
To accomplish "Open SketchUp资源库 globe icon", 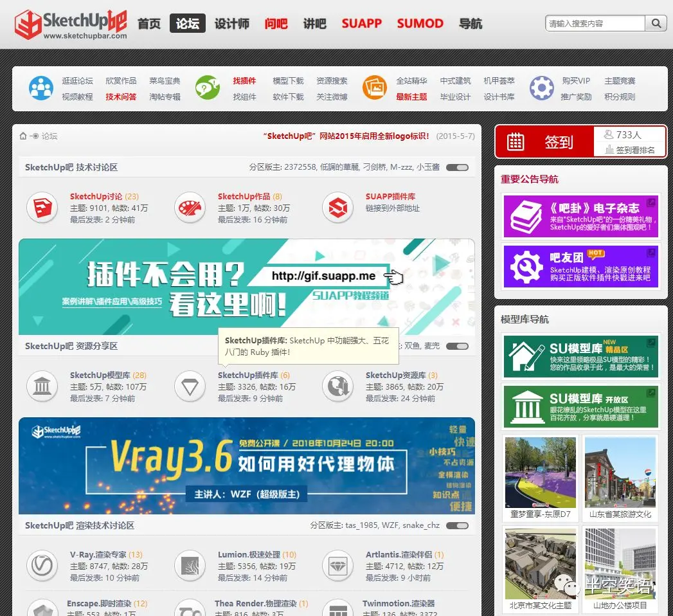I will point(338,386).
